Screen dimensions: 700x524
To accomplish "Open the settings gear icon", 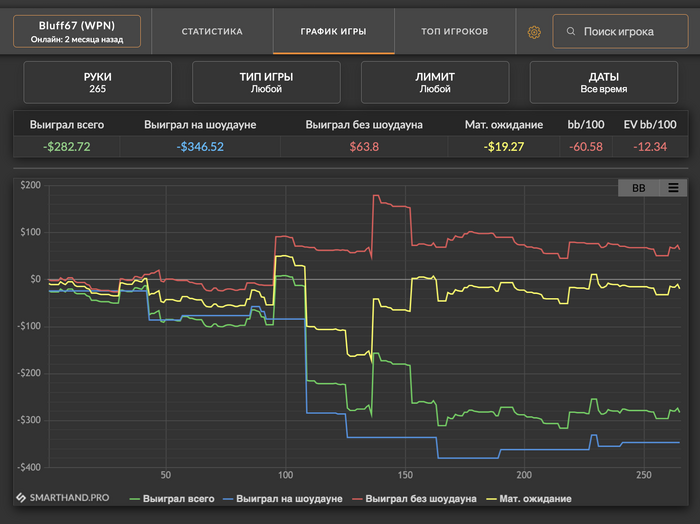I will (534, 32).
